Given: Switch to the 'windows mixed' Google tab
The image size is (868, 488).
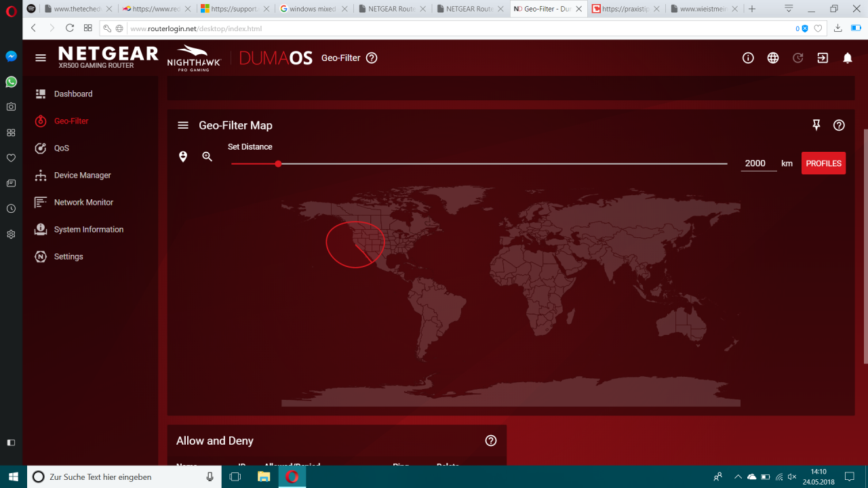Looking at the screenshot, I should click(313, 9).
